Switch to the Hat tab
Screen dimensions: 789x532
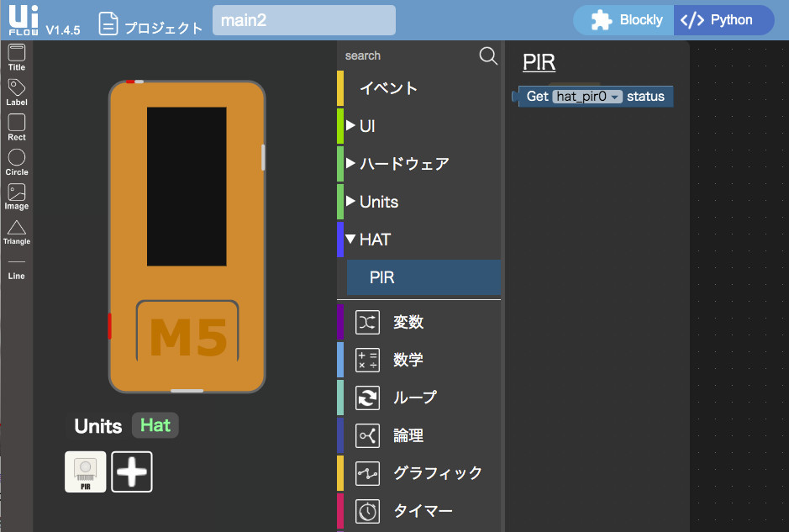coord(155,425)
